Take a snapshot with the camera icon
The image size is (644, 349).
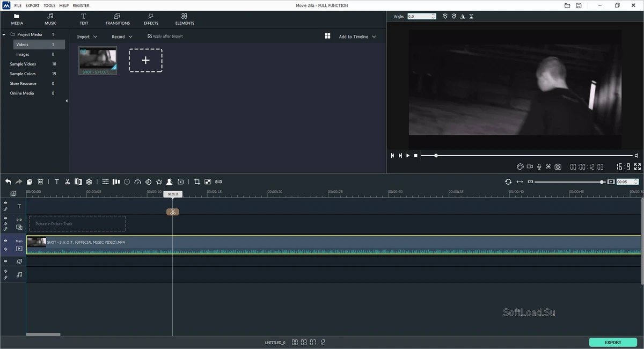click(x=558, y=166)
